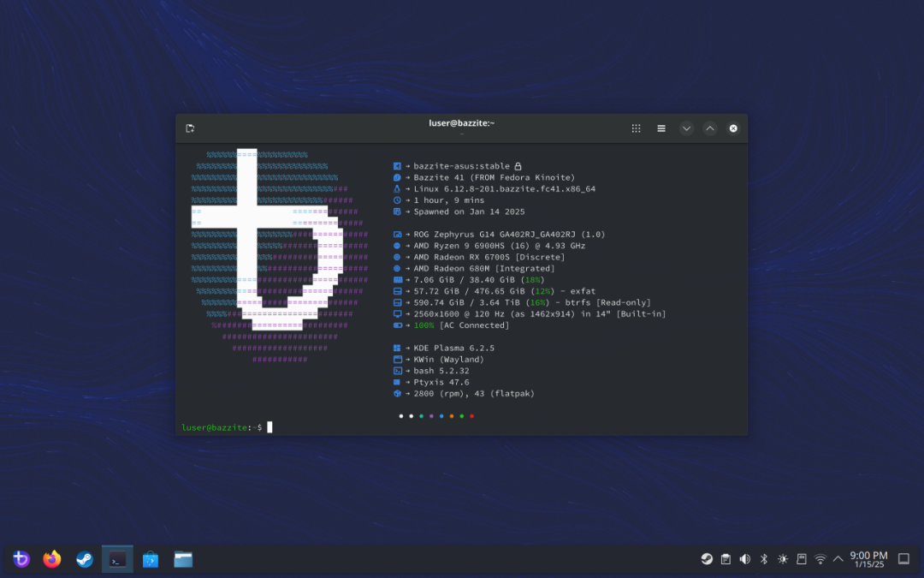The height and width of the screenshot is (578, 924).
Task: Open the clipboard tray icon
Action: pos(726,559)
